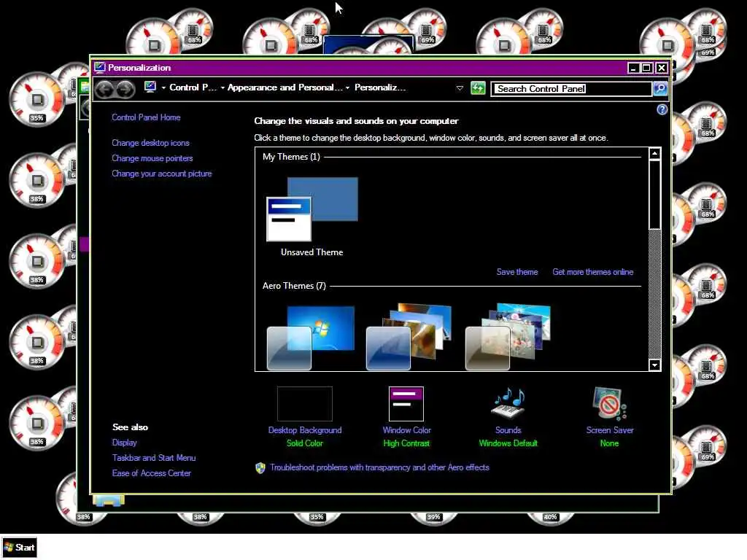Viewport: 747px width, 560px height.
Task: Click the themes list scroll up arrow
Action: click(655, 154)
